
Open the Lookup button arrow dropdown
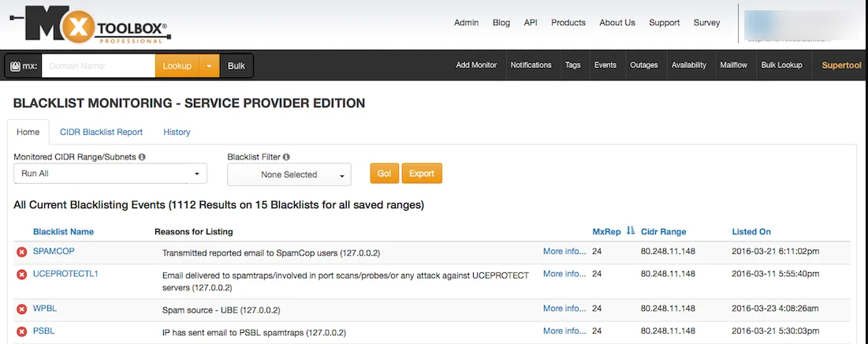click(209, 66)
